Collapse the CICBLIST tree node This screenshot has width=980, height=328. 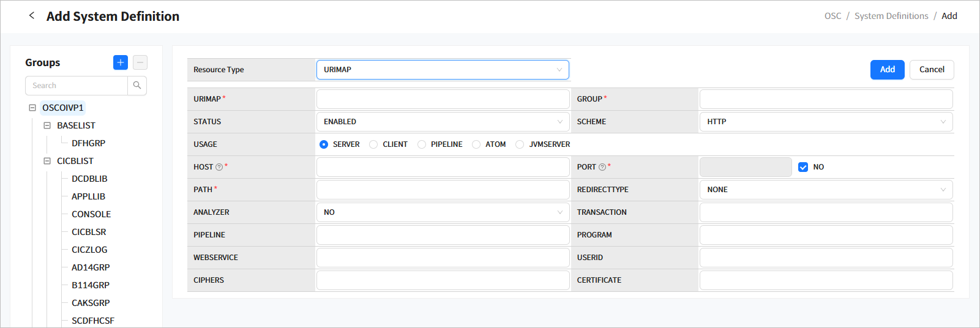(x=47, y=161)
